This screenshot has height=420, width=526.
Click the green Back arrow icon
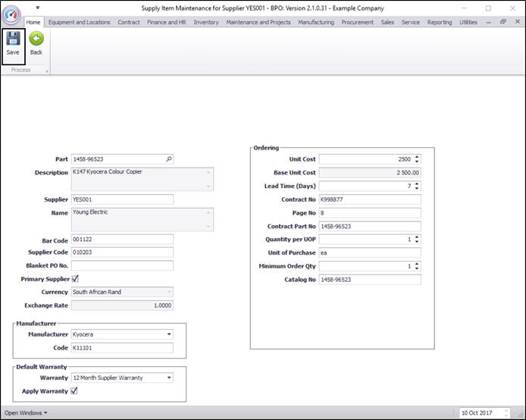36,39
